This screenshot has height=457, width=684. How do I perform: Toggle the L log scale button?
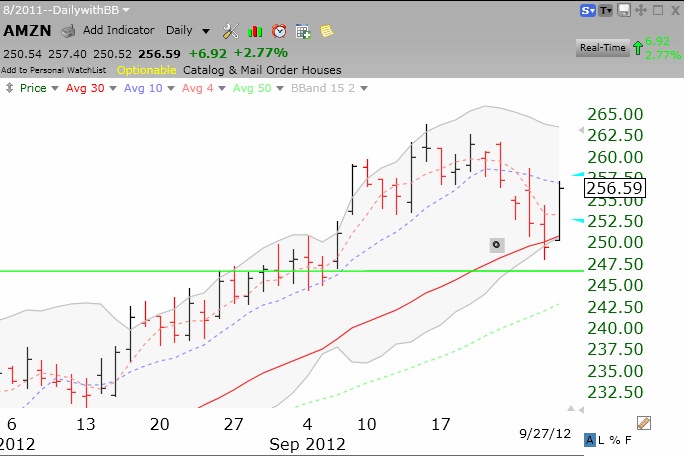point(601,440)
